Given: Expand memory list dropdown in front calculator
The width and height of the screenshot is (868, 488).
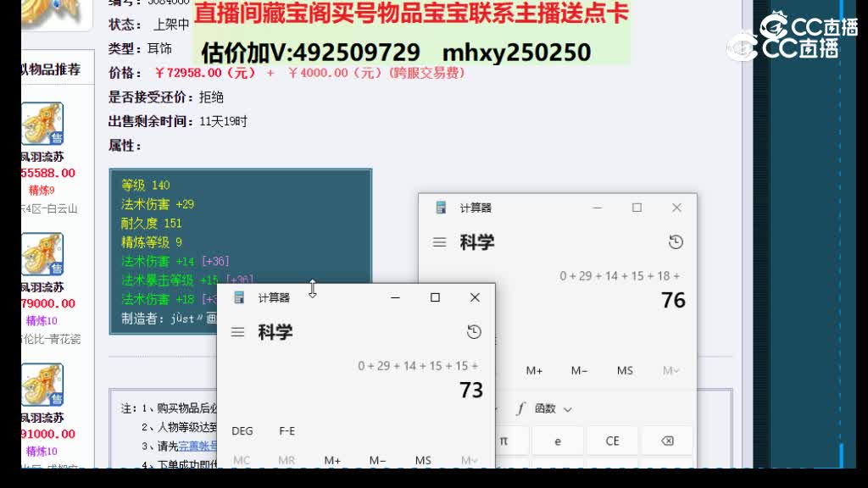Looking at the screenshot, I should point(470,460).
